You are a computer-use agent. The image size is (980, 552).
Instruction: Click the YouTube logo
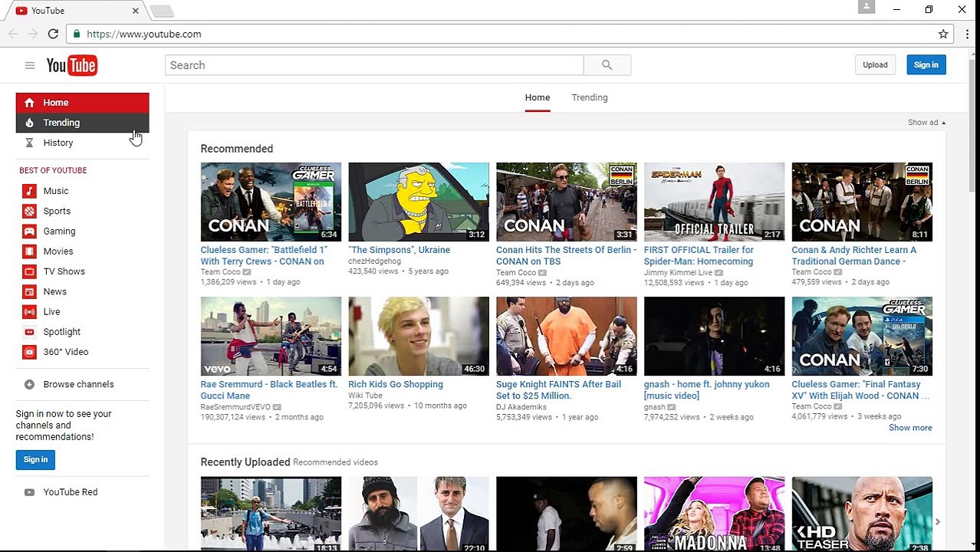(71, 65)
